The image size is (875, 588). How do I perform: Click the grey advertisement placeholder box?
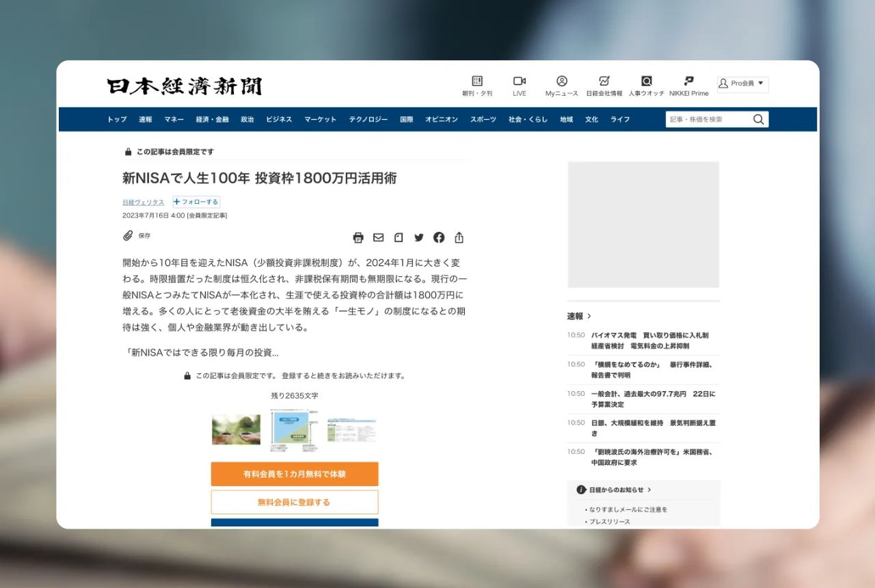click(643, 224)
